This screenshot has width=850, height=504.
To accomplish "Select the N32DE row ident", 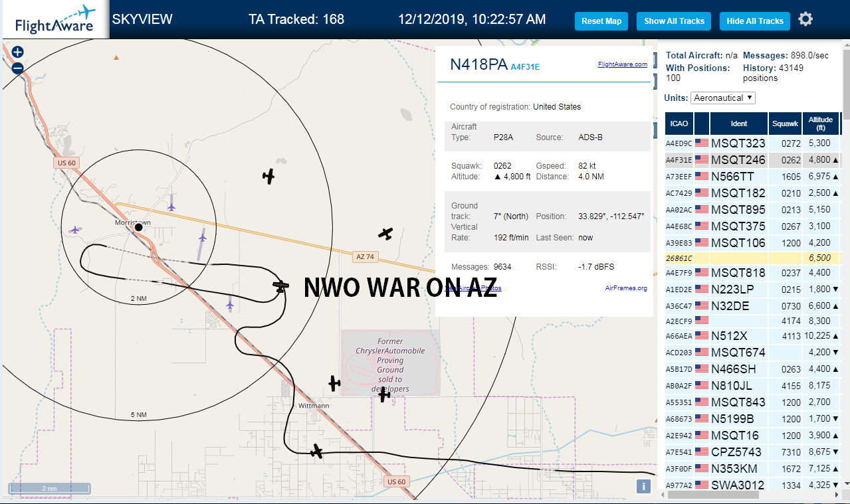I will click(x=730, y=305).
